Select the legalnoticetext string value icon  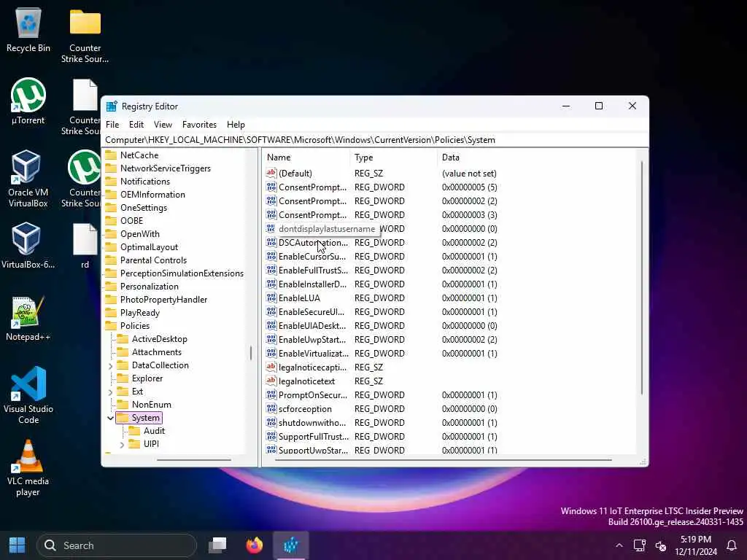coord(271,381)
